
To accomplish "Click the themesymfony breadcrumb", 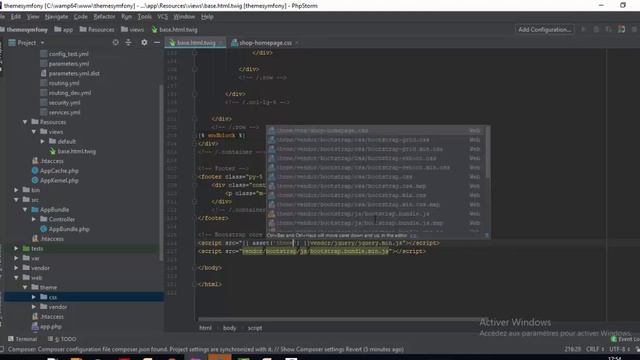I will pyautogui.click(x=24, y=29).
